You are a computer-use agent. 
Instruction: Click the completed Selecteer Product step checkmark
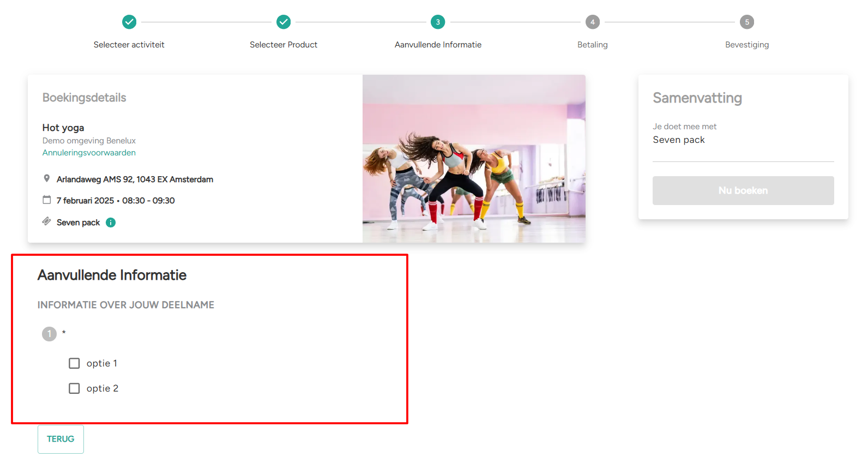tap(284, 22)
